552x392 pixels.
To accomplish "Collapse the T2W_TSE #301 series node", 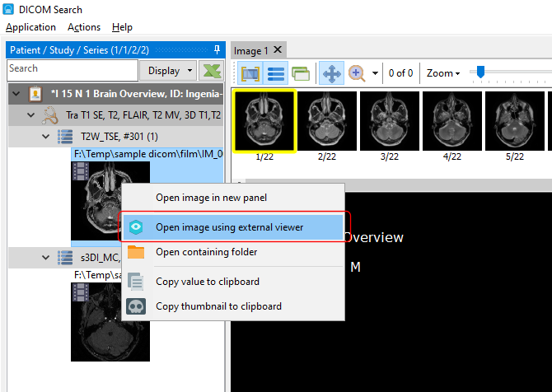I will coord(45,136).
